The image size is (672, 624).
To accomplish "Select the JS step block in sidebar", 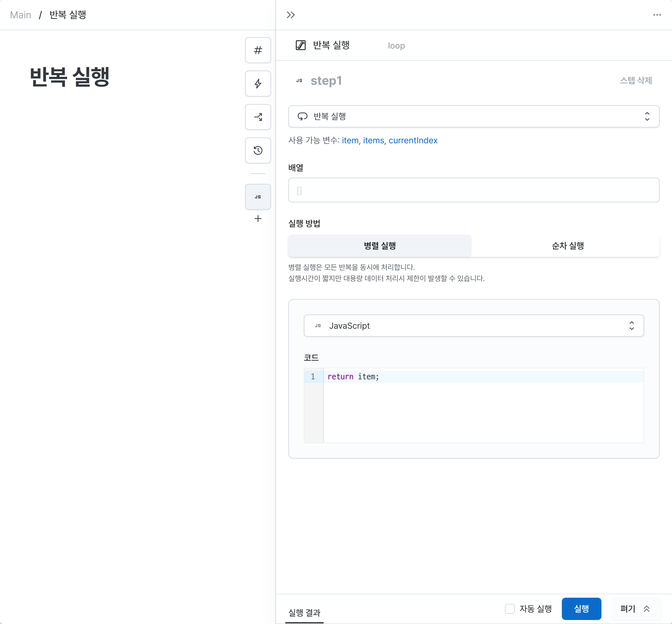I will (x=258, y=197).
